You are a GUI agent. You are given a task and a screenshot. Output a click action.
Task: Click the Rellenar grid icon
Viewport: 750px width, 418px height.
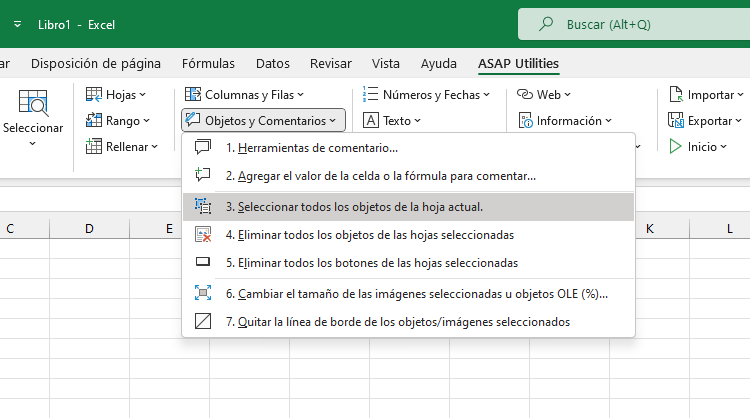pyautogui.click(x=94, y=146)
